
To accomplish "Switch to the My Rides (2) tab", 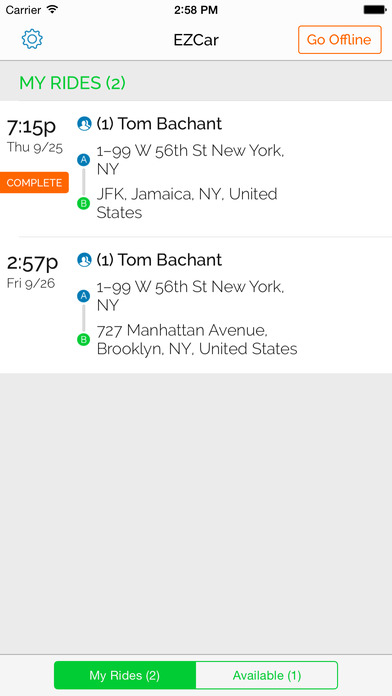I will [x=125, y=675].
